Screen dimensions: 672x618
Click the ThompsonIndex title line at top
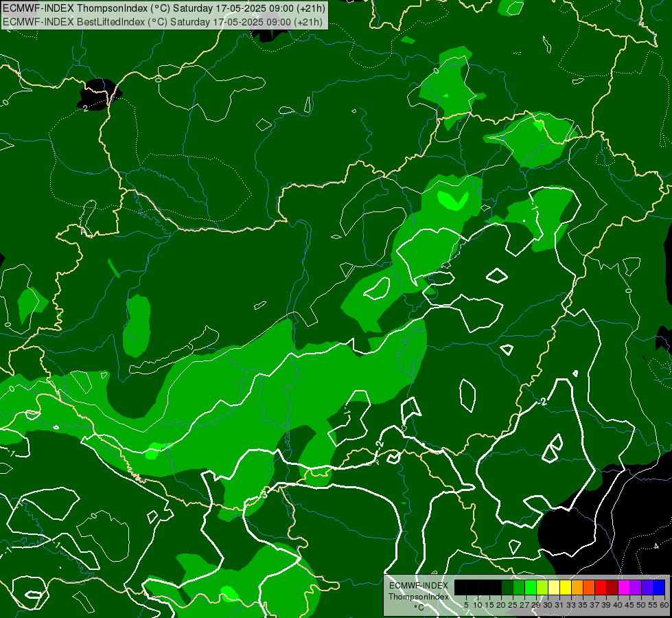[164, 8]
